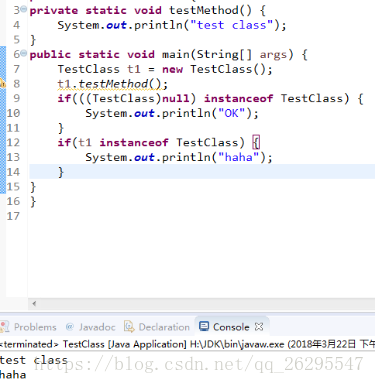Screen dimensions: 375x384
Task: Click the closing brace on highlighted line 14
Action: (61, 172)
